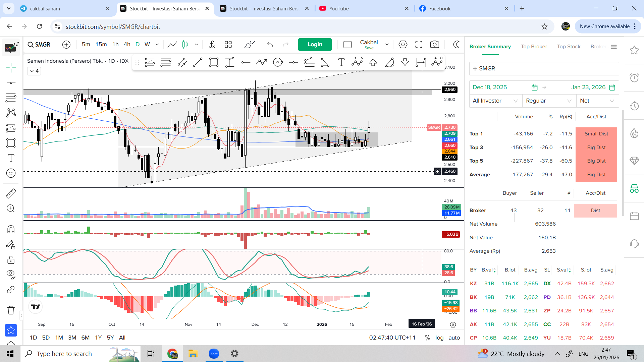Toggle auto scale on chart
The height and width of the screenshot is (362, 644).
454,338
